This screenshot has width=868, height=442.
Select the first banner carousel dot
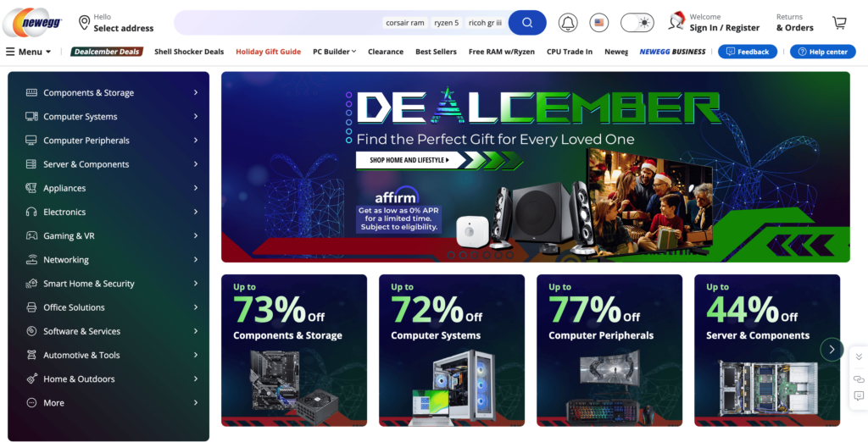(x=451, y=255)
